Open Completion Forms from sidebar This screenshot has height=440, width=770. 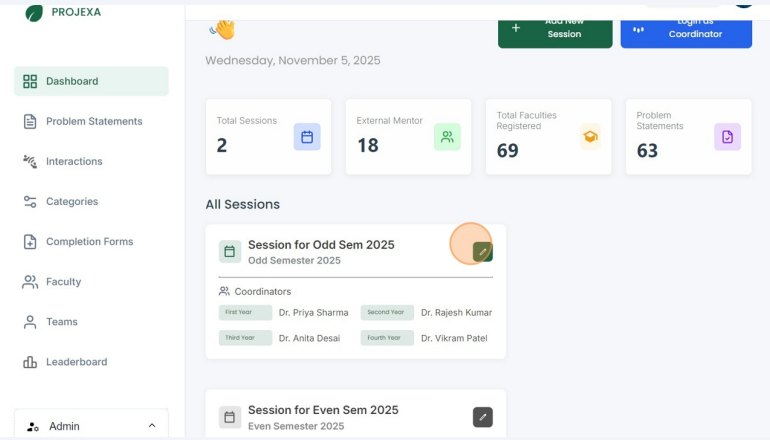(x=91, y=241)
